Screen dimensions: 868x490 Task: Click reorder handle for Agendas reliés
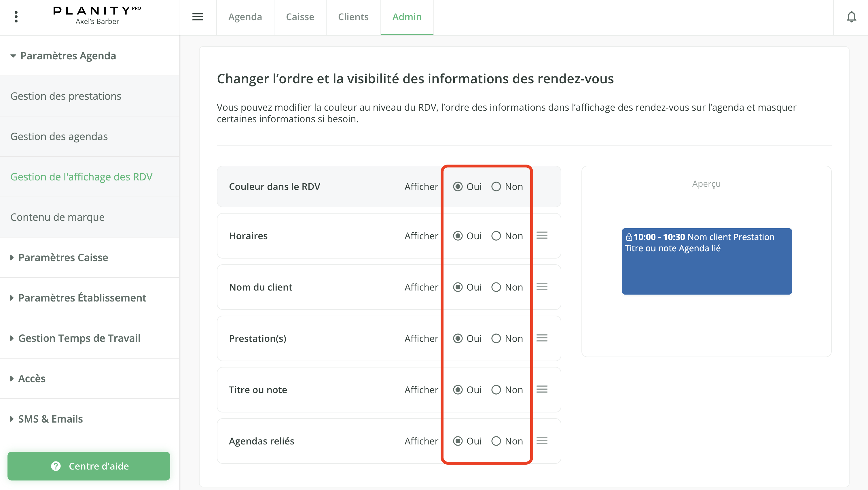pyautogui.click(x=542, y=440)
